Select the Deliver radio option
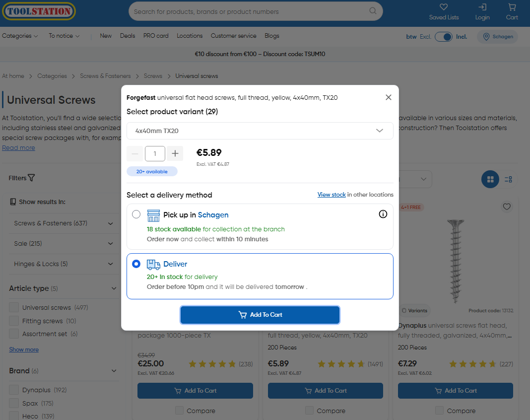Screen dimensions: 530x420 pos(136,264)
